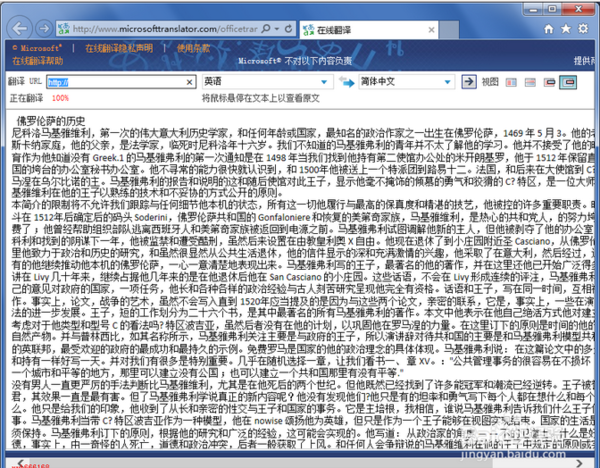
Task: Open the 简体中文 target language dropdown
Action: tap(406, 82)
